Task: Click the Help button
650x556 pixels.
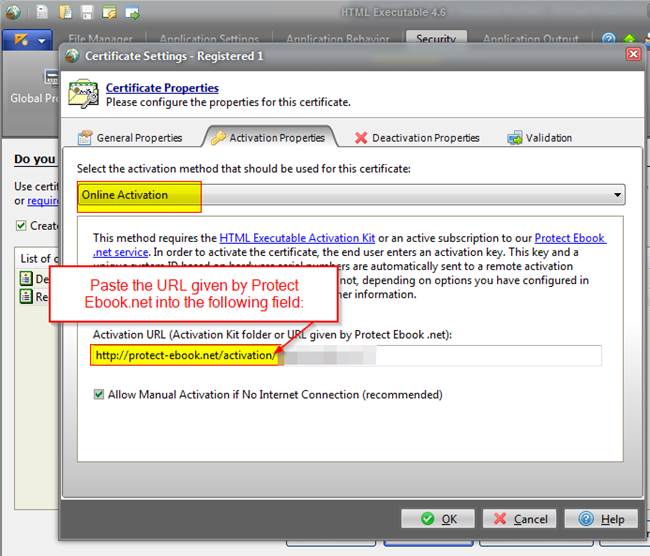Action: (601, 519)
